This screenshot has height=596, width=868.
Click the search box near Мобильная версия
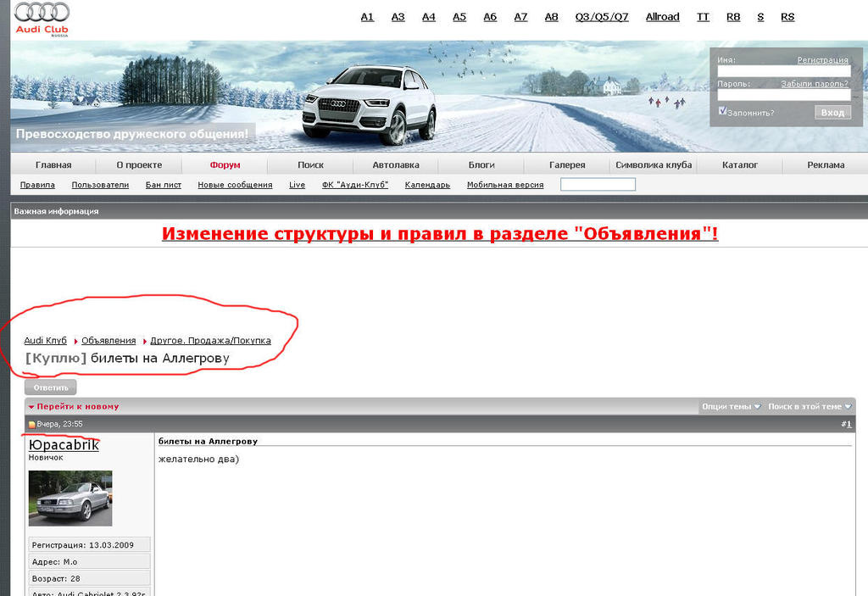[x=598, y=184]
